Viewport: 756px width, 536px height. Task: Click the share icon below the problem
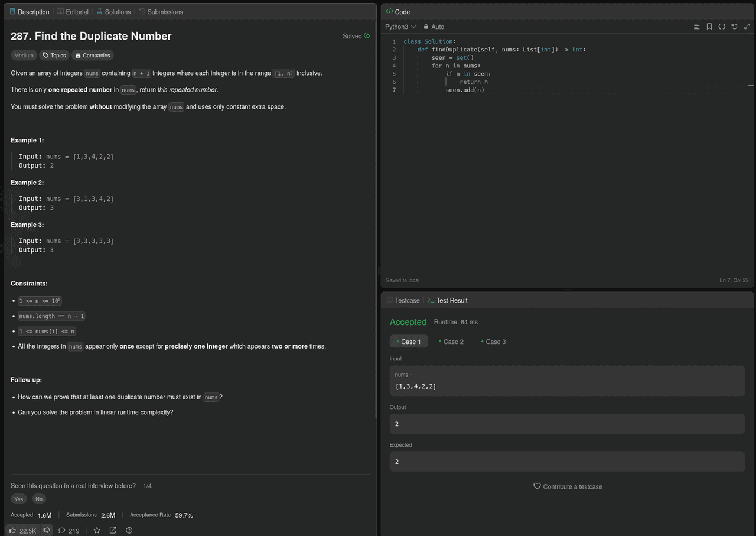click(x=113, y=531)
